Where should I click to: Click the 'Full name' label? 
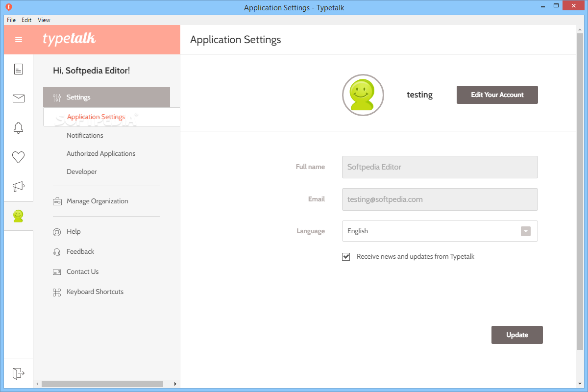(310, 167)
